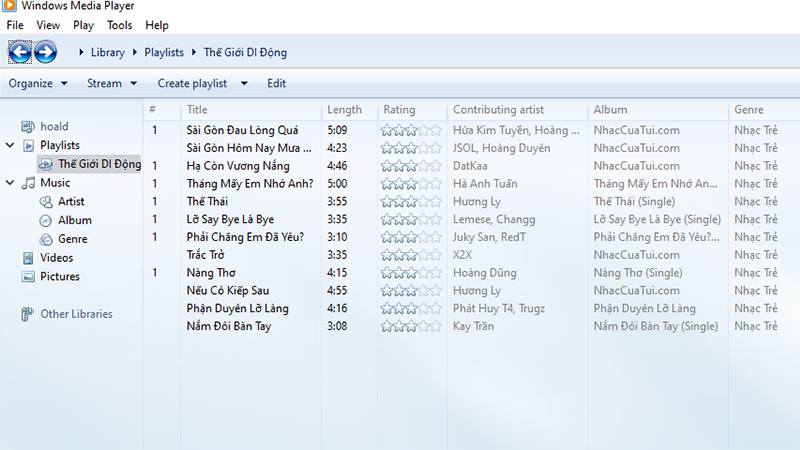Sort by Contributing artist column header
800x450 pixels.
pyautogui.click(x=498, y=110)
